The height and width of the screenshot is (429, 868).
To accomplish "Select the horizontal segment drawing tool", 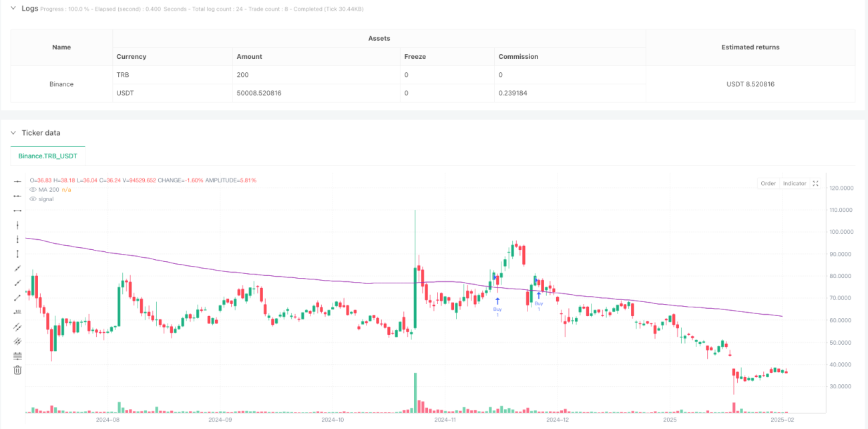I will tap(17, 210).
